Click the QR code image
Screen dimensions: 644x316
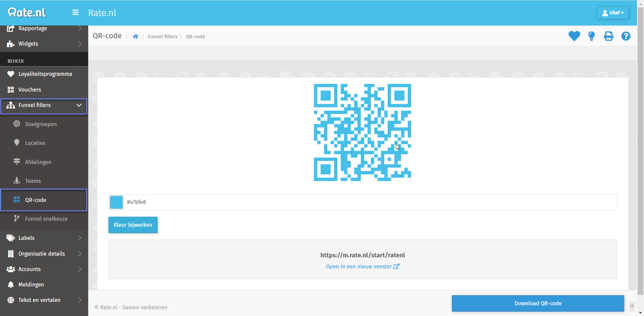[363, 133]
